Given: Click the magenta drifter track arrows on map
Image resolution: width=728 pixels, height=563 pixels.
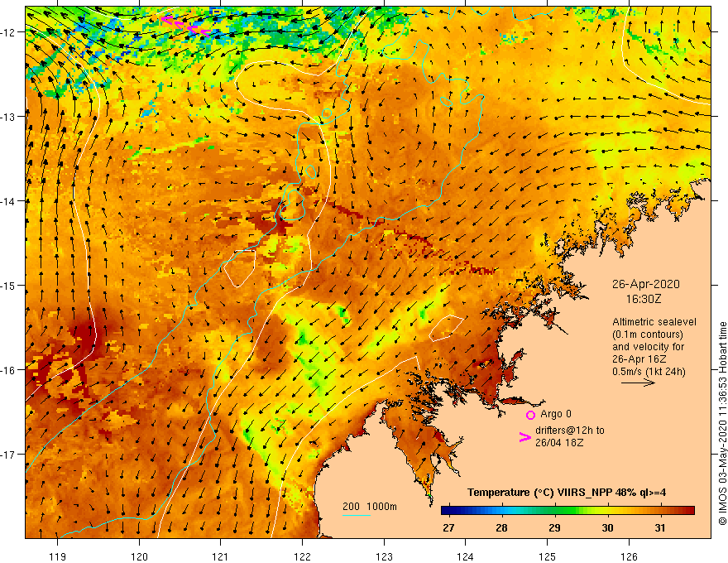Looking at the screenshot, I should pos(185,26).
